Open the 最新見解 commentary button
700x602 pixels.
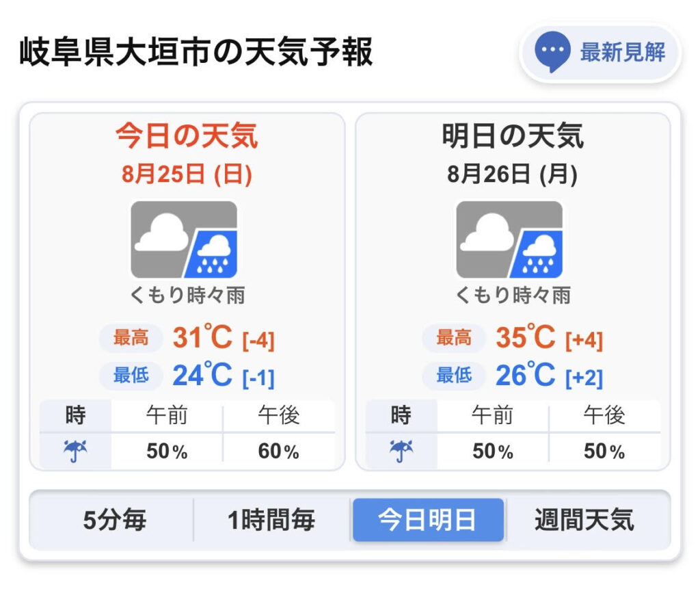[600, 53]
